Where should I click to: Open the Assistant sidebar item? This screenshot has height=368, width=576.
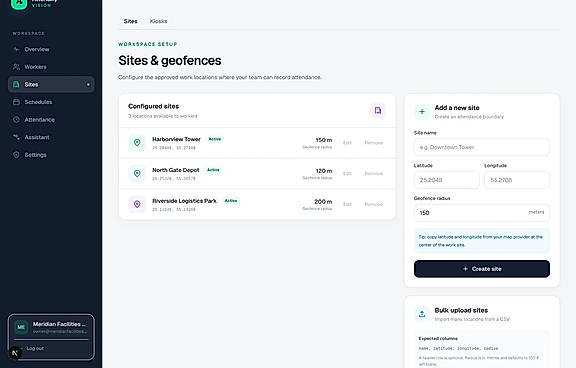click(51, 137)
